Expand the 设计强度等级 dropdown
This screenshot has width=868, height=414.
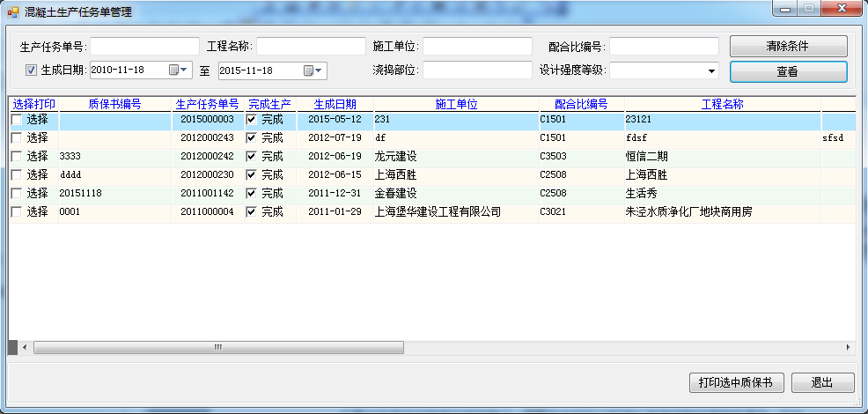coord(710,70)
